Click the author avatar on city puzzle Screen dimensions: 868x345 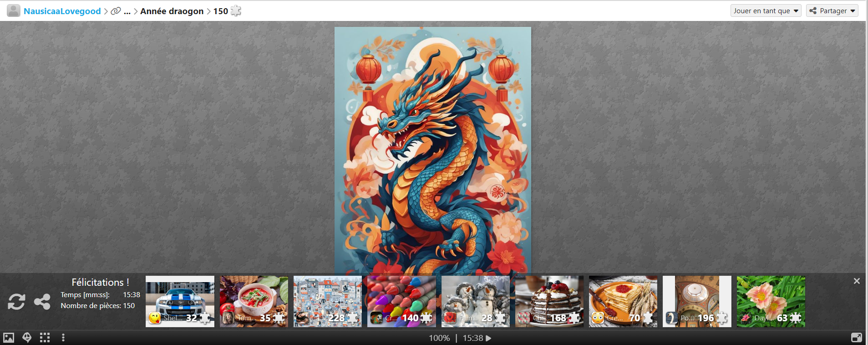coord(302,318)
